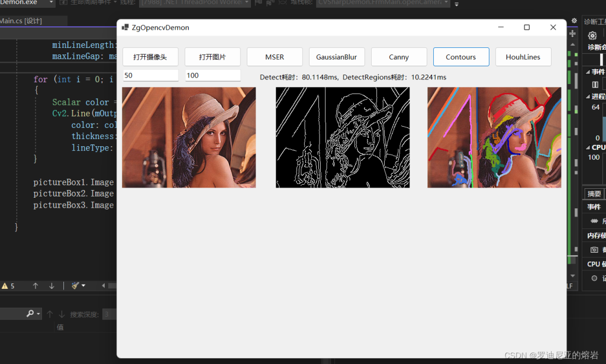
Task: Run the MSER detection button
Action: 275,57
